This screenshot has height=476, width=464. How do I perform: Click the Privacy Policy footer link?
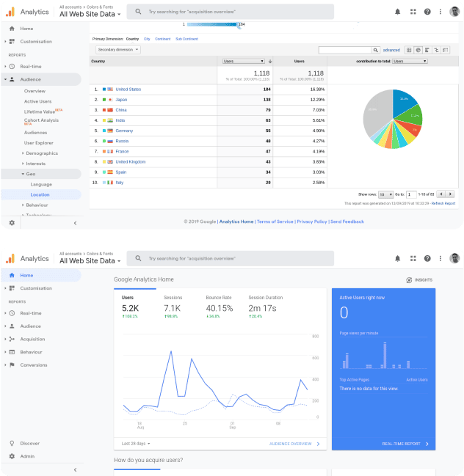(312, 221)
